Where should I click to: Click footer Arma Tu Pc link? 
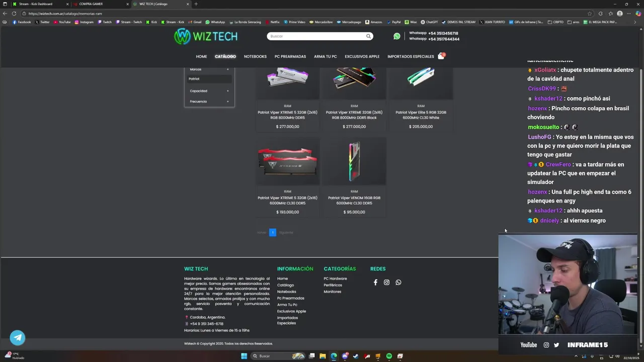[287, 305]
